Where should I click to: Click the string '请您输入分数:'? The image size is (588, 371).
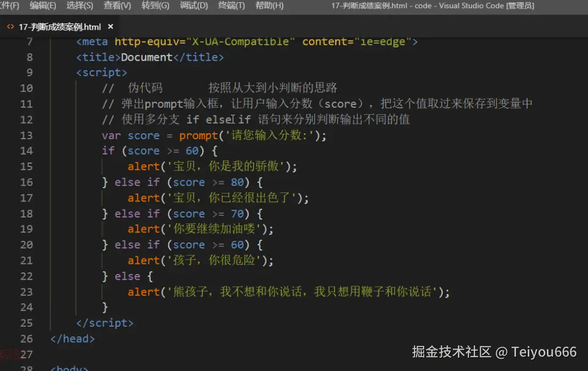(x=269, y=135)
